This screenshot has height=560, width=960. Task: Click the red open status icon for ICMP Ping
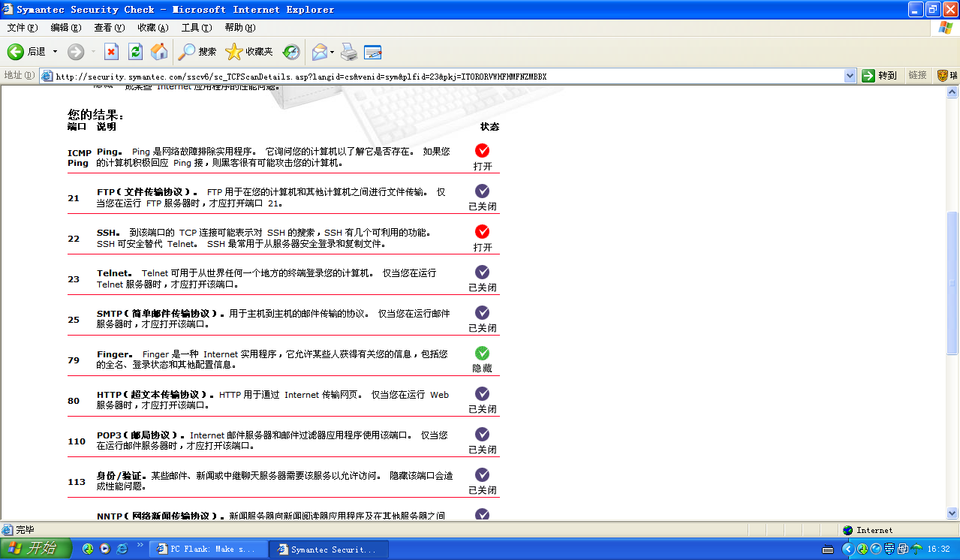click(x=483, y=151)
